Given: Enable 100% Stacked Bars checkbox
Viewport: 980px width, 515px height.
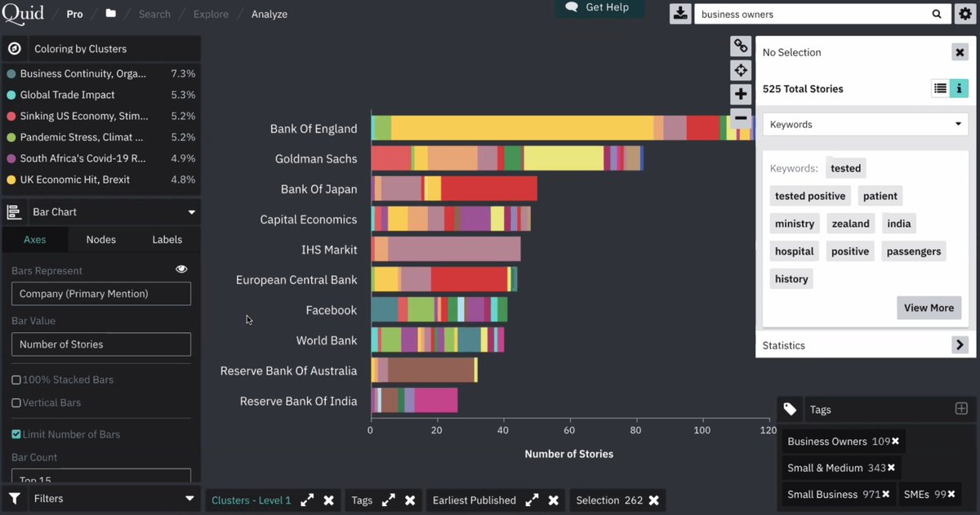Looking at the screenshot, I should 16,380.
